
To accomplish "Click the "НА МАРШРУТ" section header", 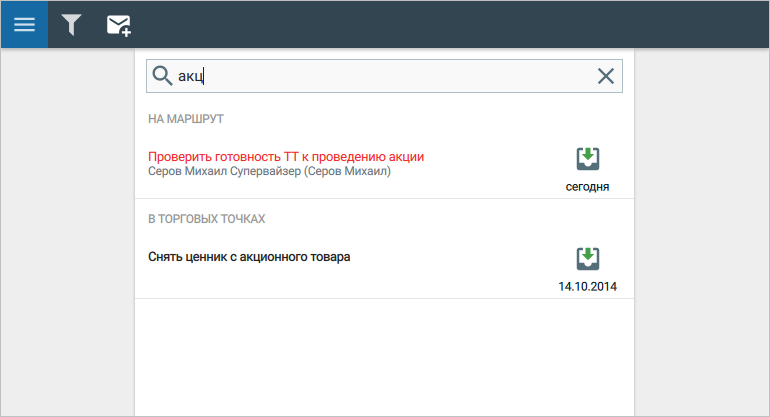I will pos(186,119).
